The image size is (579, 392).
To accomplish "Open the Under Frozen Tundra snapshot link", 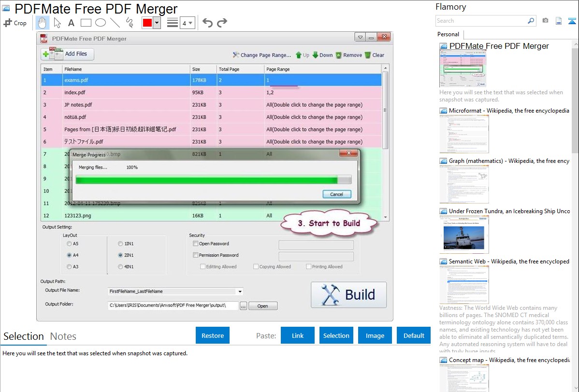I will [x=509, y=211].
